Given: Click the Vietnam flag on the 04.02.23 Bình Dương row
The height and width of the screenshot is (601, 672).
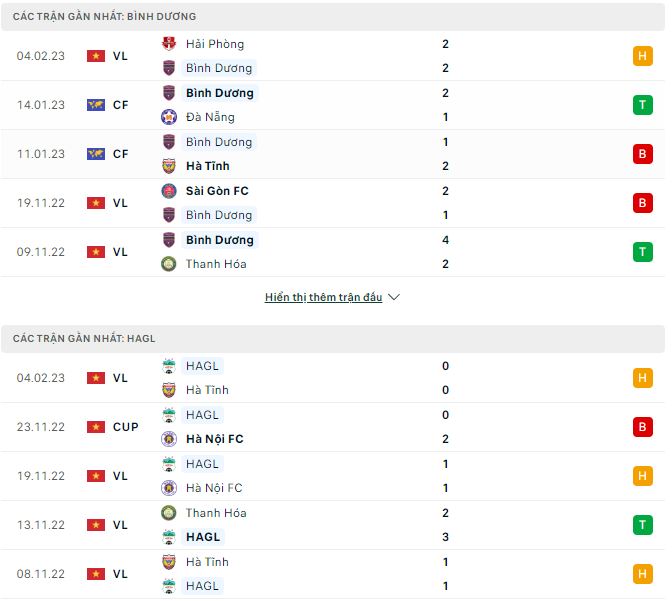Looking at the screenshot, I should [96, 56].
